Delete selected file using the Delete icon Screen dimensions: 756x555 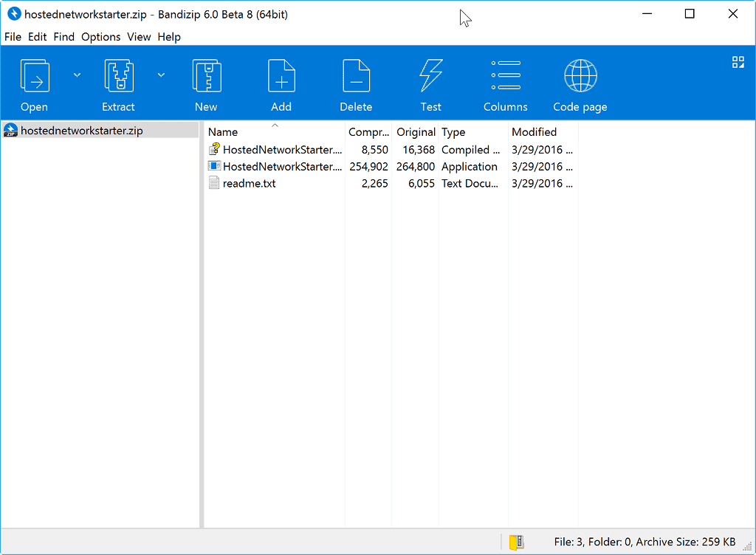pos(356,81)
